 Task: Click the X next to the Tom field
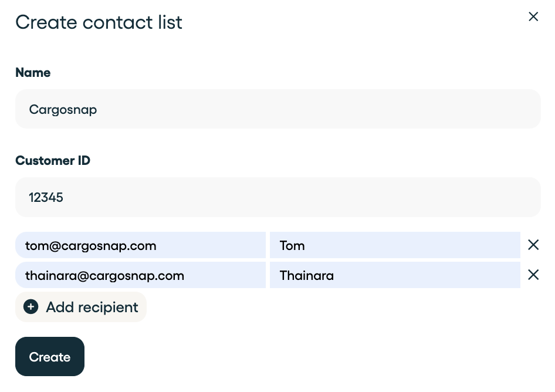coord(533,245)
